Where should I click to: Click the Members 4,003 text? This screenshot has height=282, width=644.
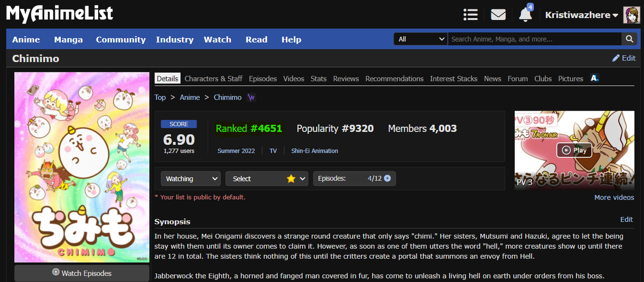tap(422, 128)
